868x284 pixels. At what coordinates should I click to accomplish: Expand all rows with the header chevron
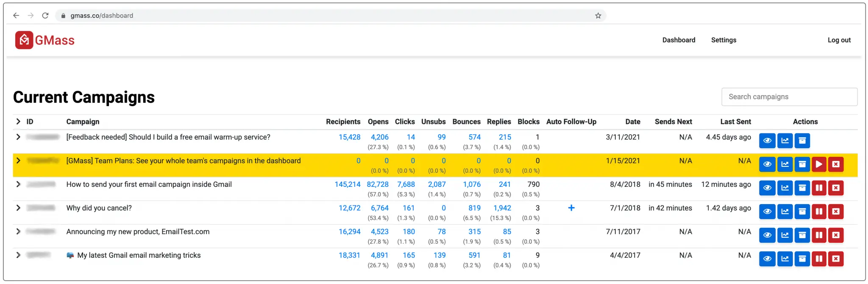click(18, 122)
